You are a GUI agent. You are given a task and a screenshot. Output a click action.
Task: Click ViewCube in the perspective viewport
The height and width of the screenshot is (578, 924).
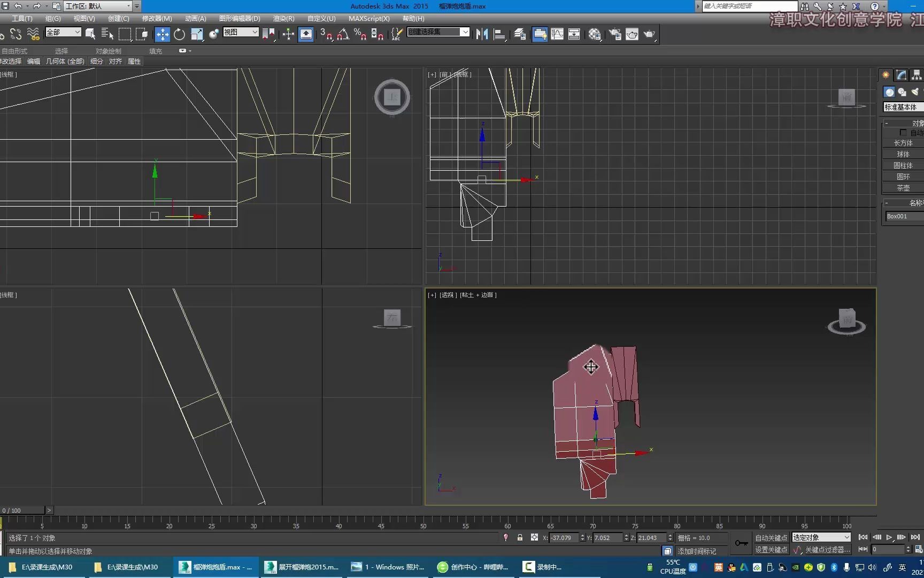(x=846, y=320)
